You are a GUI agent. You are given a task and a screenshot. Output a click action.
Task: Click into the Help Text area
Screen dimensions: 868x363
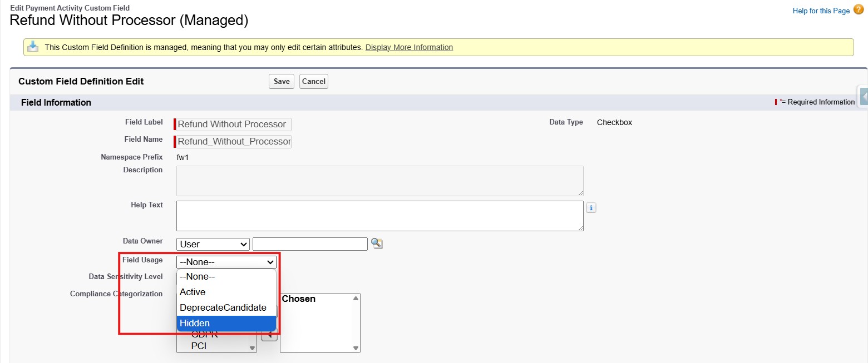(380, 216)
